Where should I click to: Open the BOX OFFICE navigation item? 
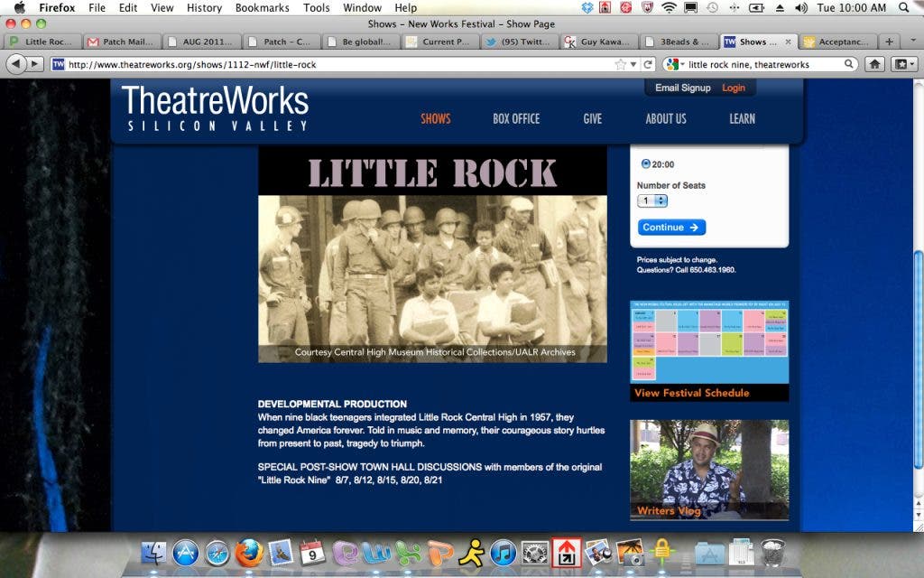click(516, 118)
